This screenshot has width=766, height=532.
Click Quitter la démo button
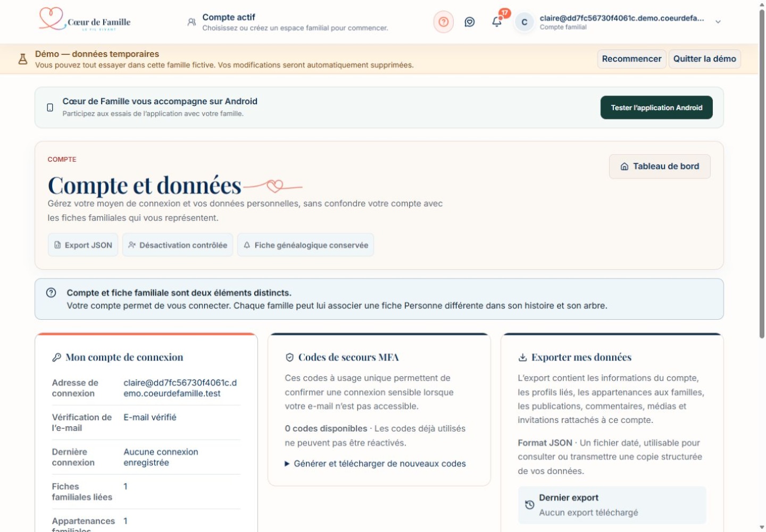(704, 59)
